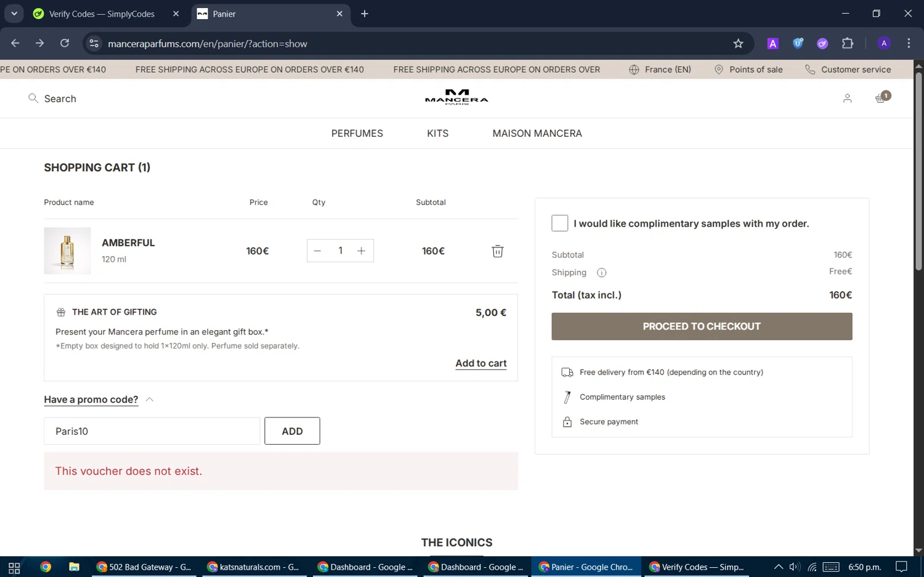
Task: Click the AMBERFUL quantity value field
Action: click(x=340, y=251)
